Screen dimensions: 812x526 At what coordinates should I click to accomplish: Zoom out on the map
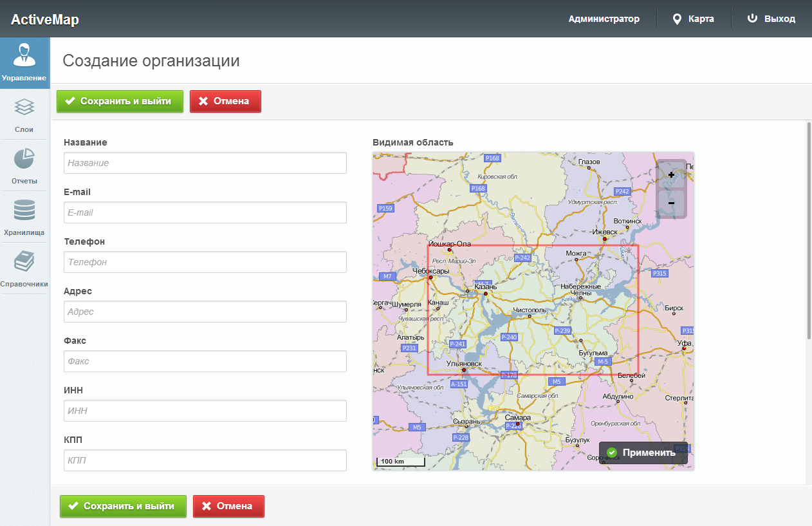click(671, 203)
